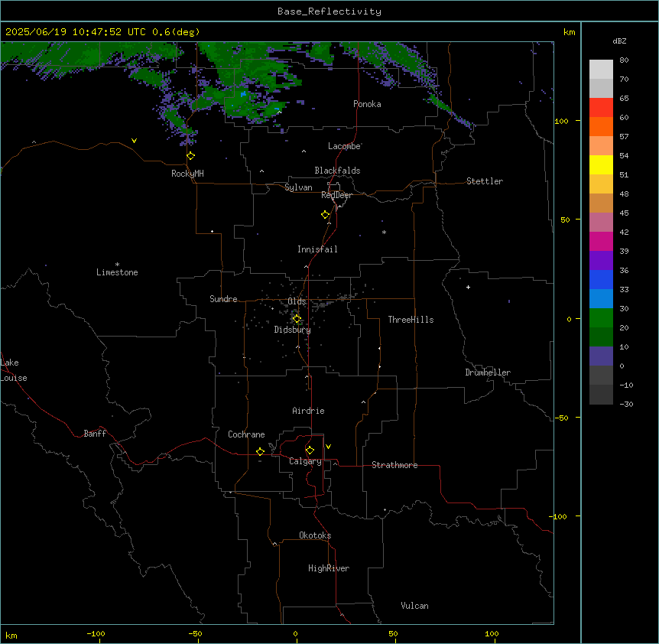Pick the slate purple 0-10 dBZ swatch
The height and width of the screenshot is (644, 659).
tap(601, 356)
